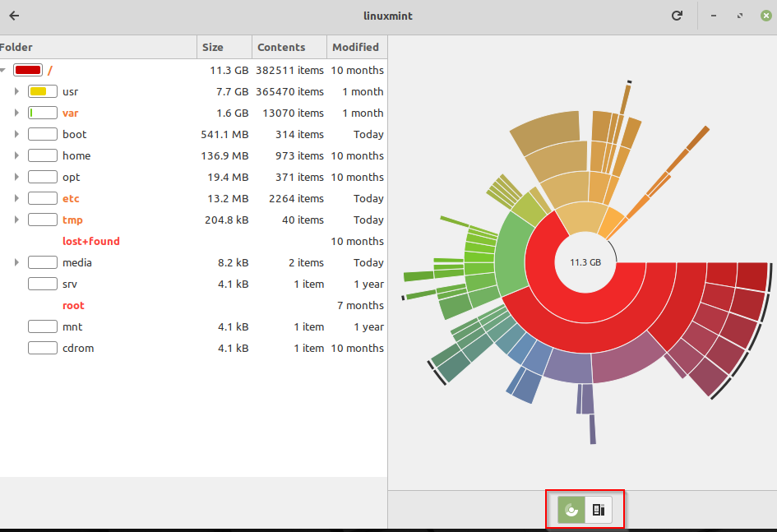Select the root folder row
The width and height of the screenshot is (777, 532).
tap(193, 305)
